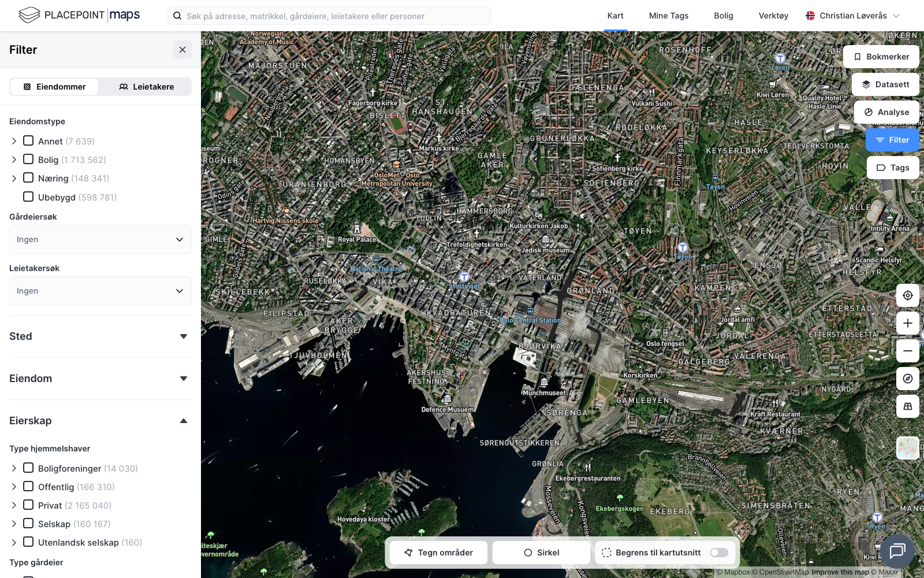The image size is (924, 578).
Task: Switch to the Eiendommer tab
Action: 54,87
